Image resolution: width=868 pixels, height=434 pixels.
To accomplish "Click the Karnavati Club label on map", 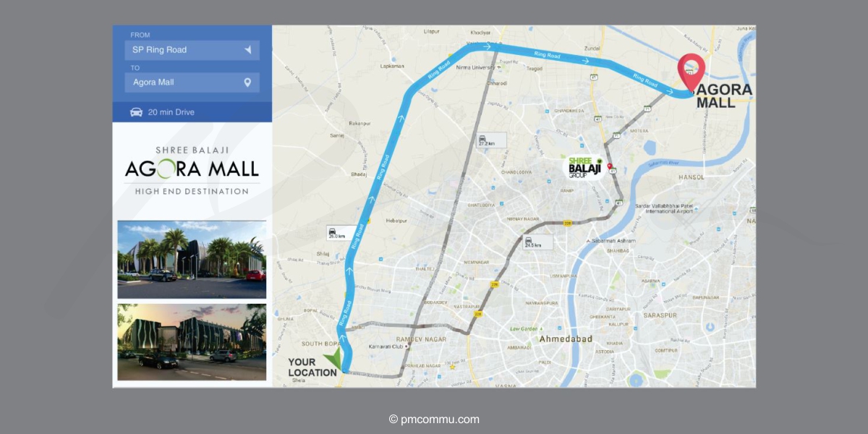I will point(386,347).
